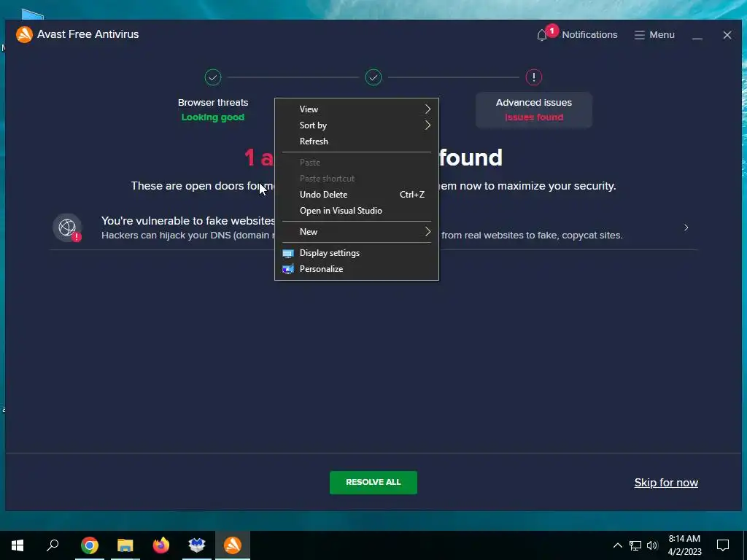
Task: Click 'You're vulnerable to fake websites' heading
Action: 188,221
